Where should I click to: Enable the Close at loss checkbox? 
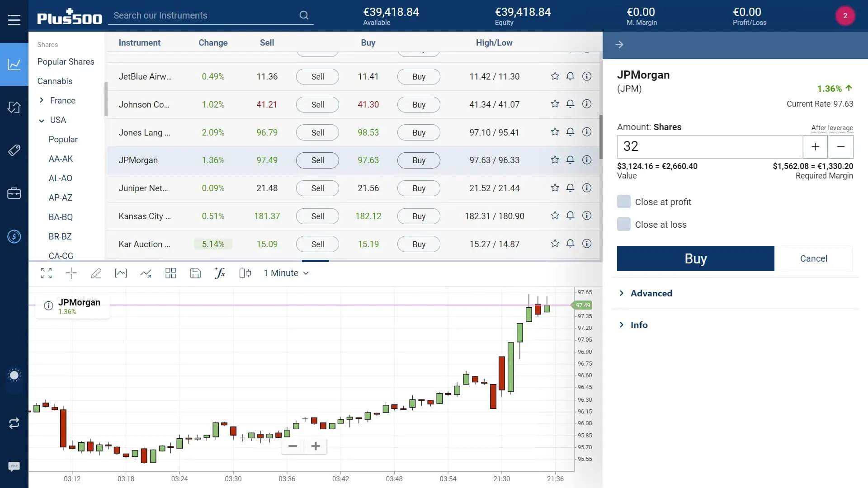(x=624, y=224)
